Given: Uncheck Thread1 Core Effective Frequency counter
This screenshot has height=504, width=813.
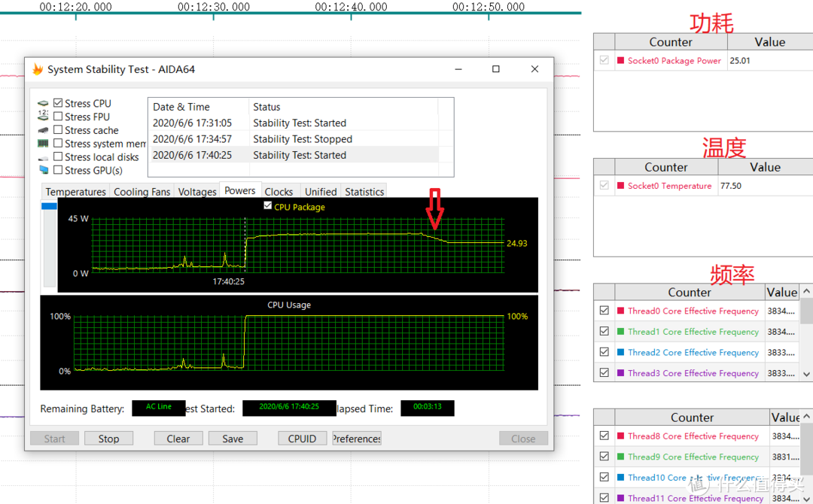Looking at the screenshot, I should (x=604, y=331).
